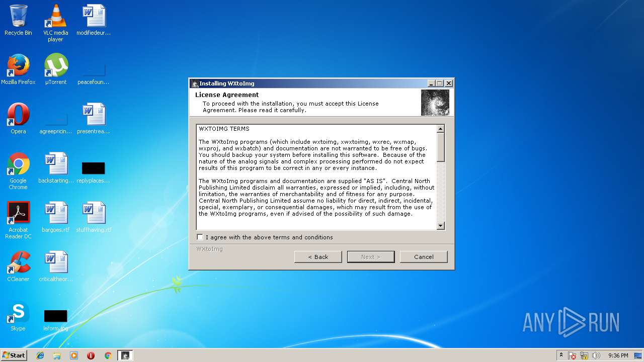The image size is (644, 362).
Task: Click the weather satellite image in the installer header
Action: 435,103
